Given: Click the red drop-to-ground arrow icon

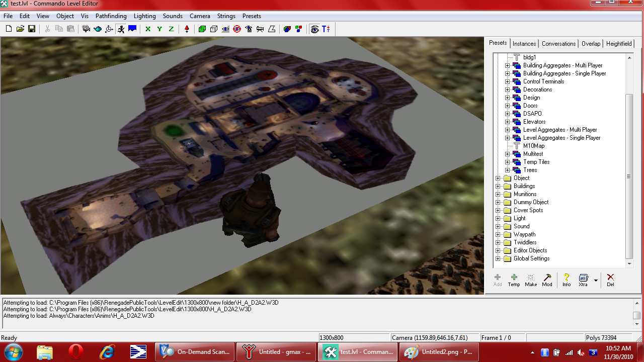Looking at the screenshot, I should tap(187, 29).
